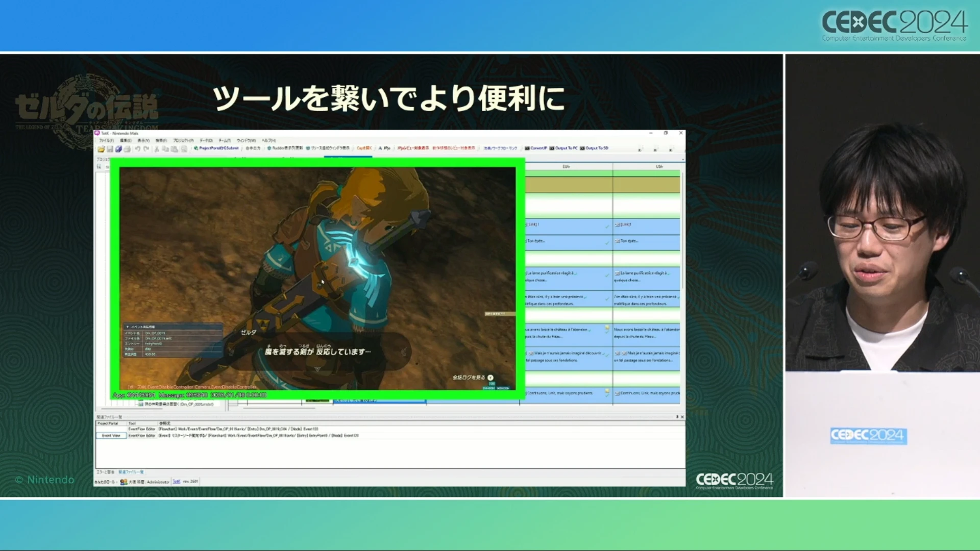Screen dimensions: 980x551
Task: Select the first EventFlow Editor row
Action: point(141,429)
